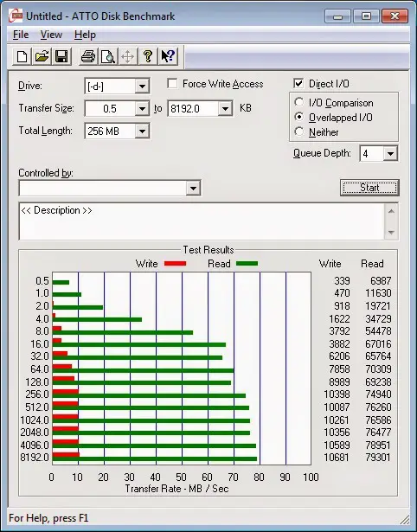Click the status bar text For Help, press F1

pos(48,518)
